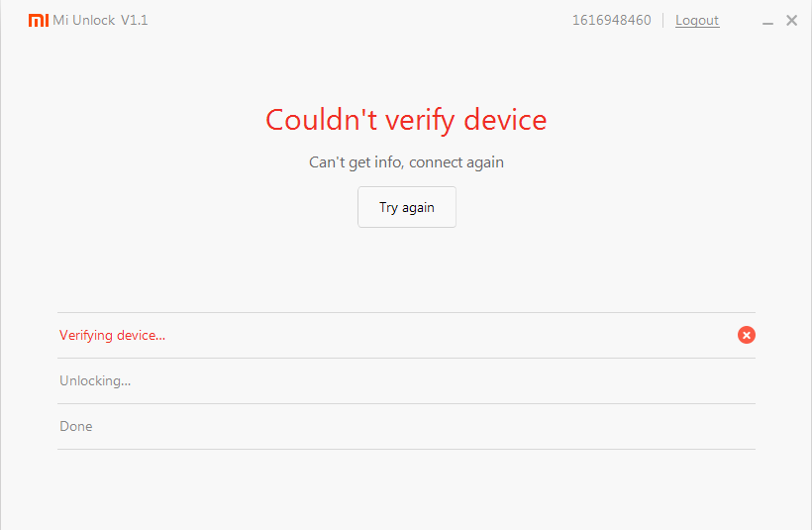Click the V1.1 version label
Image resolution: width=812 pixels, height=530 pixels.
(x=135, y=20)
